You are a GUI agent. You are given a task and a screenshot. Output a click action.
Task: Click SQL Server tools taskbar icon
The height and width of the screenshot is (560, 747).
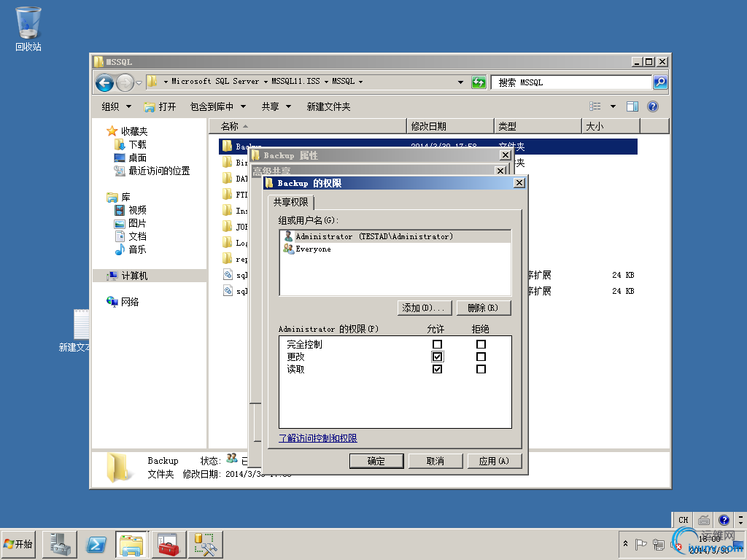click(x=205, y=545)
